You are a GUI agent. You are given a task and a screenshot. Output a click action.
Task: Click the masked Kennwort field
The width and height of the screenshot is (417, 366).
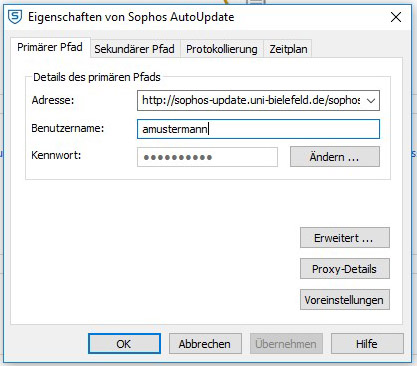pos(207,157)
